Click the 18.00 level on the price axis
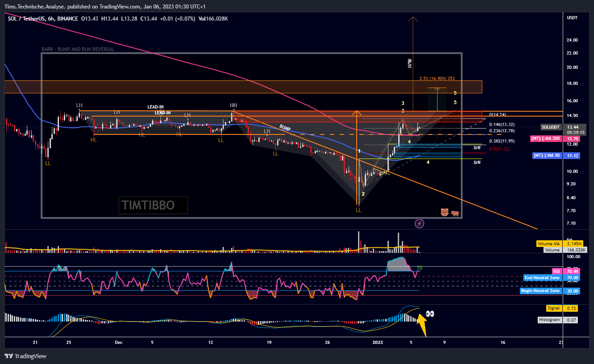Screen dimensions: 594x364 572,84
